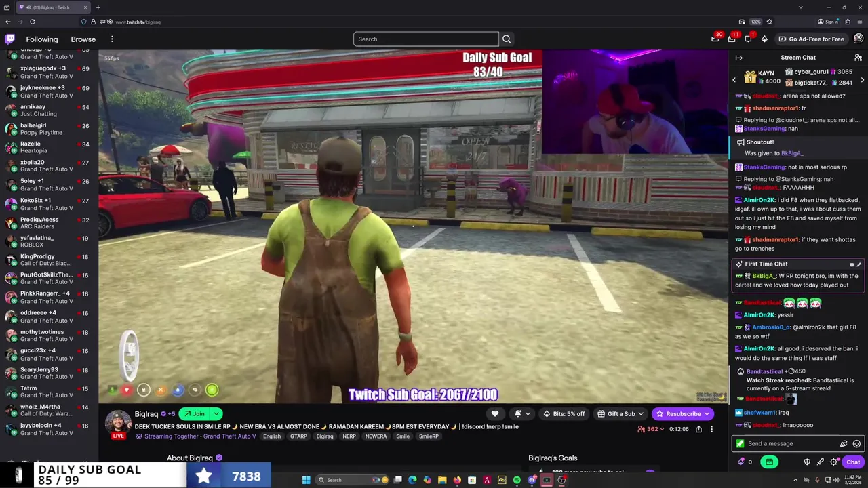
Task: Click the GTARP tag
Action: click(x=298, y=436)
